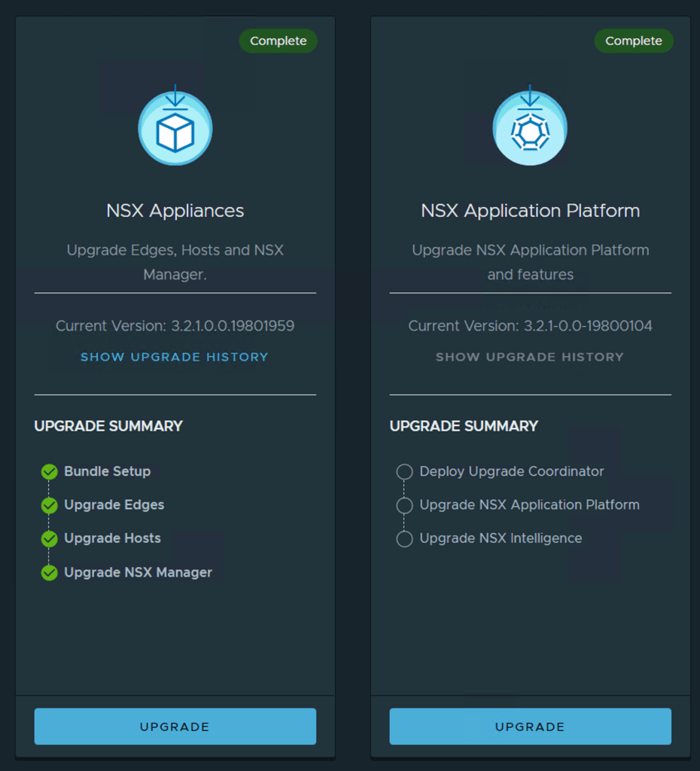Select the Upgrade Edges step label

[114, 504]
